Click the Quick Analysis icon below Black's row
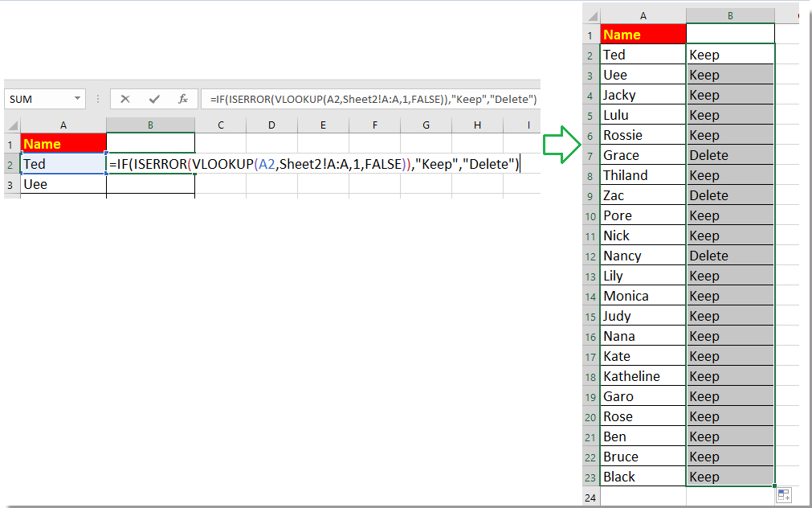 784,494
